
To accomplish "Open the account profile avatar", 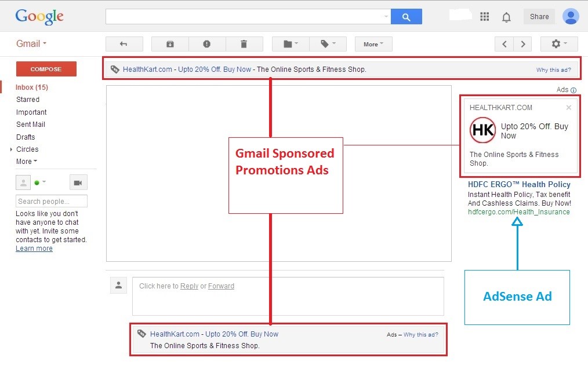I will tap(571, 16).
